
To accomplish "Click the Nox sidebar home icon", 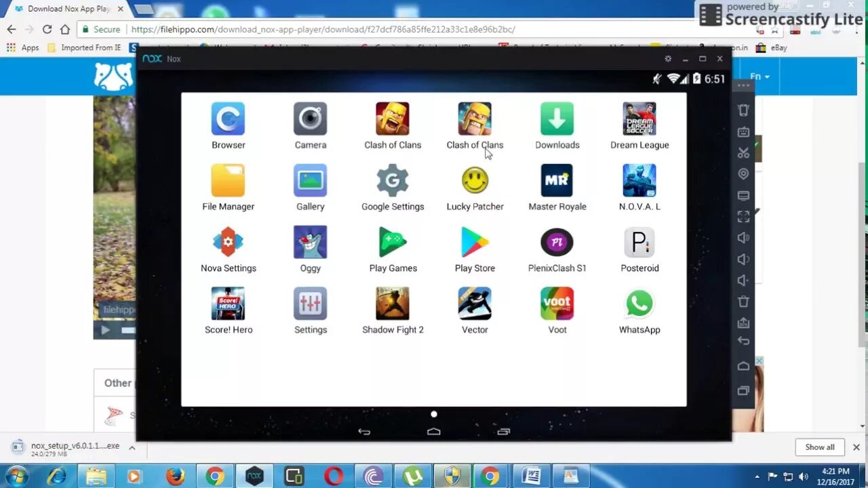I will tap(743, 366).
